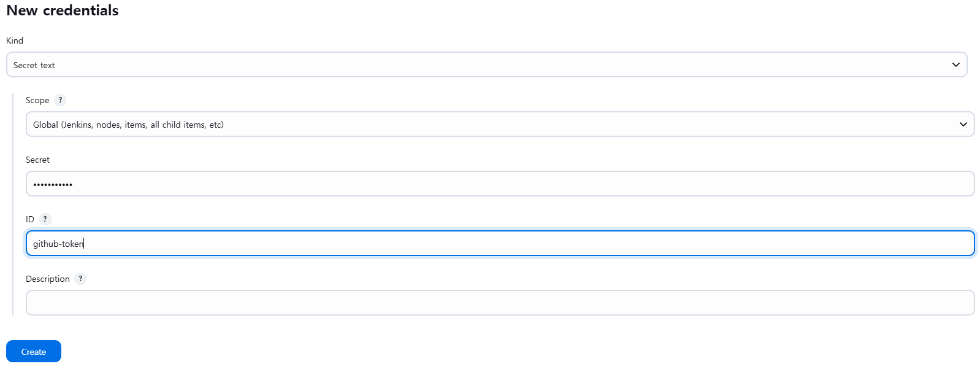Viewport: 980px width, 377px height.
Task: Click the Description field label
Action: [x=48, y=279]
